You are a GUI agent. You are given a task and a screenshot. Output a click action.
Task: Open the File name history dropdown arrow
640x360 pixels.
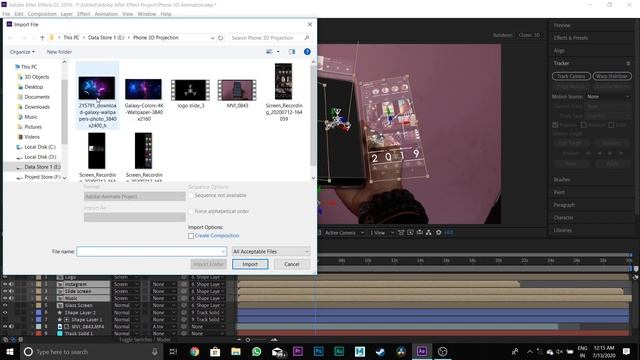click(x=223, y=251)
